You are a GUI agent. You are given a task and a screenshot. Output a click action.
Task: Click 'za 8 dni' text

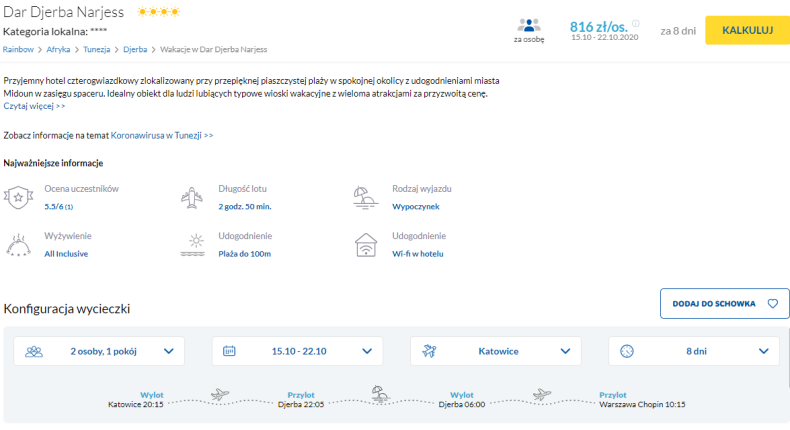(678, 31)
